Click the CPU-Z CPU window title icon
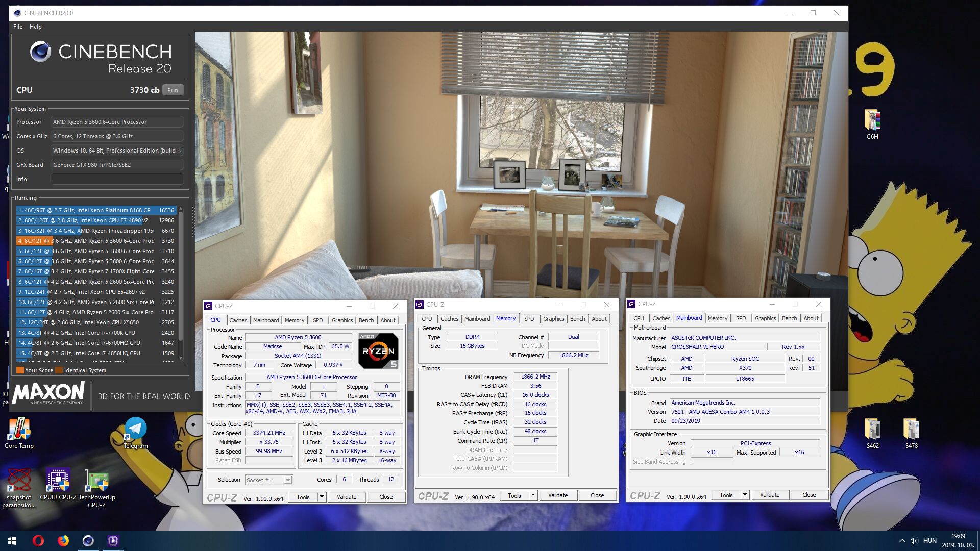 click(x=208, y=306)
